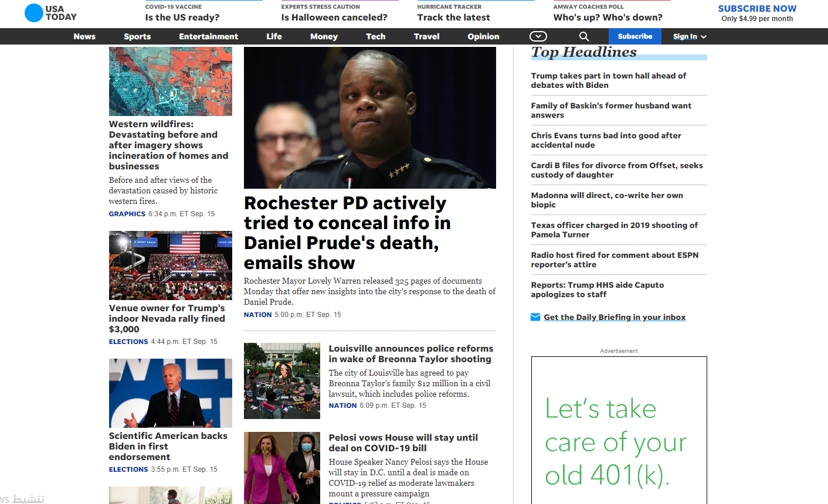Image resolution: width=828 pixels, height=504 pixels.
Task: Click ELECTIONS label under Scientific American story
Action: point(128,469)
